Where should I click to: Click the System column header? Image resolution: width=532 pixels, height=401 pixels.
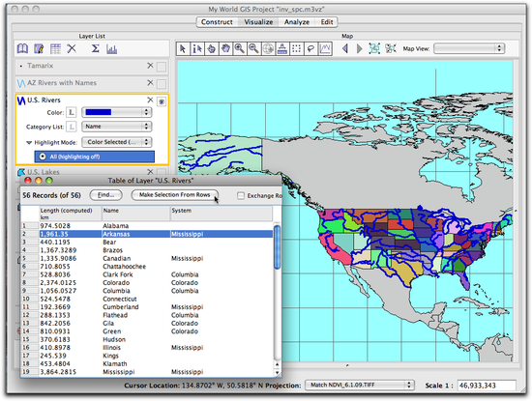222,214
